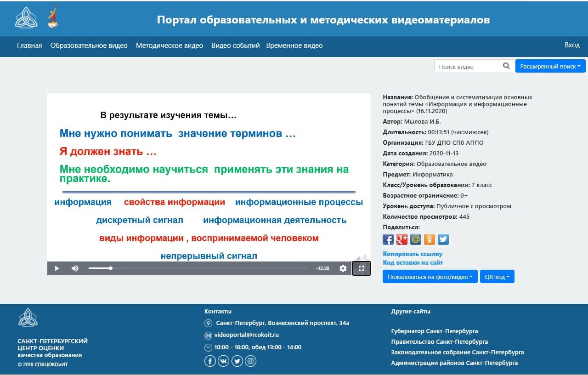The height and width of the screenshot is (375, 588).
Task: Seek on the video progress bar
Action: (x=198, y=268)
